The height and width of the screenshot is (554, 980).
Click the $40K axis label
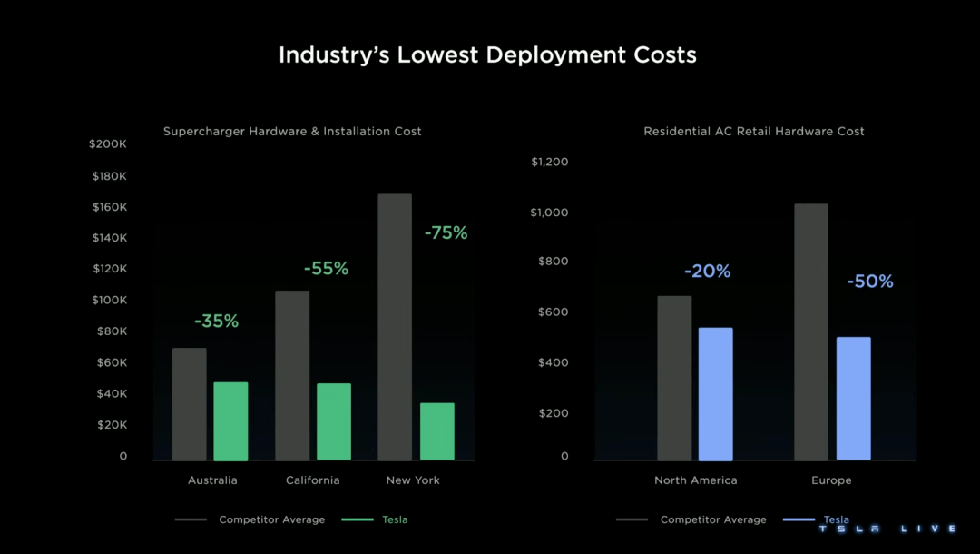(x=112, y=394)
